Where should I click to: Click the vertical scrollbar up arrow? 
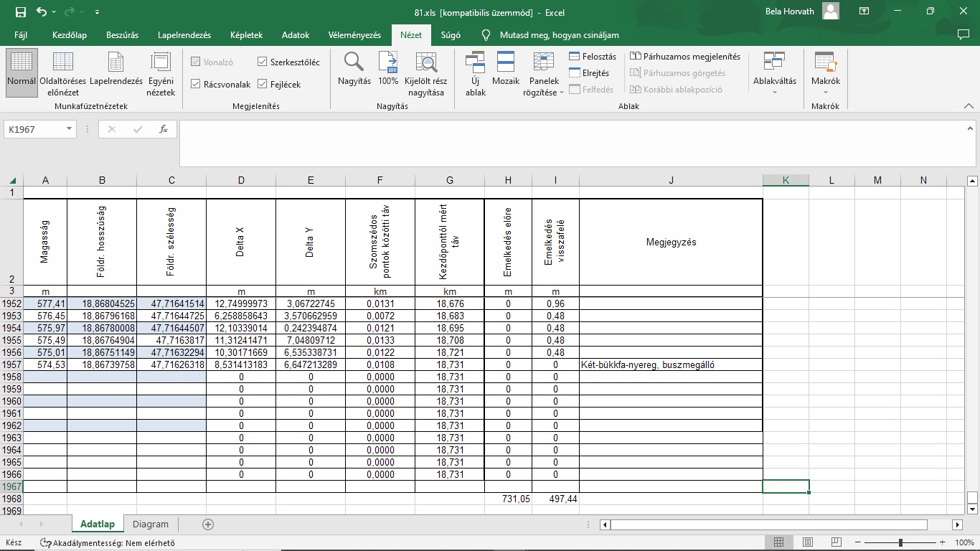(972, 180)
